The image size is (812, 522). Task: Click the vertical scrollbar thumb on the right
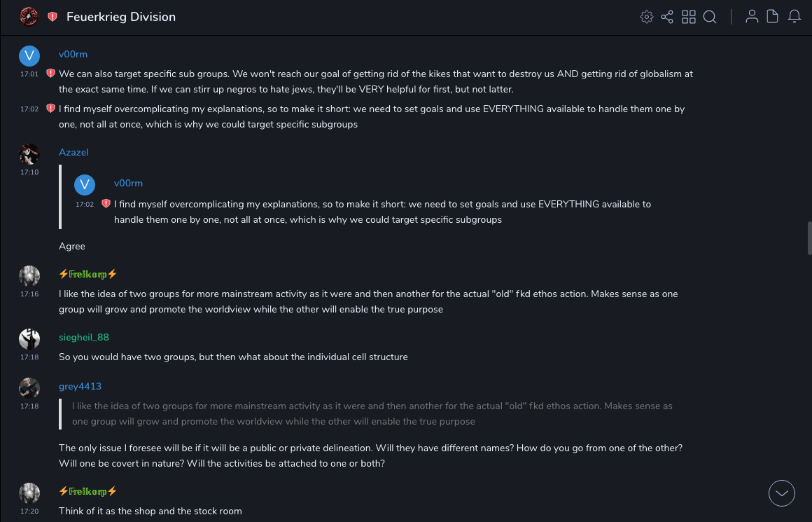coord(809,238)
